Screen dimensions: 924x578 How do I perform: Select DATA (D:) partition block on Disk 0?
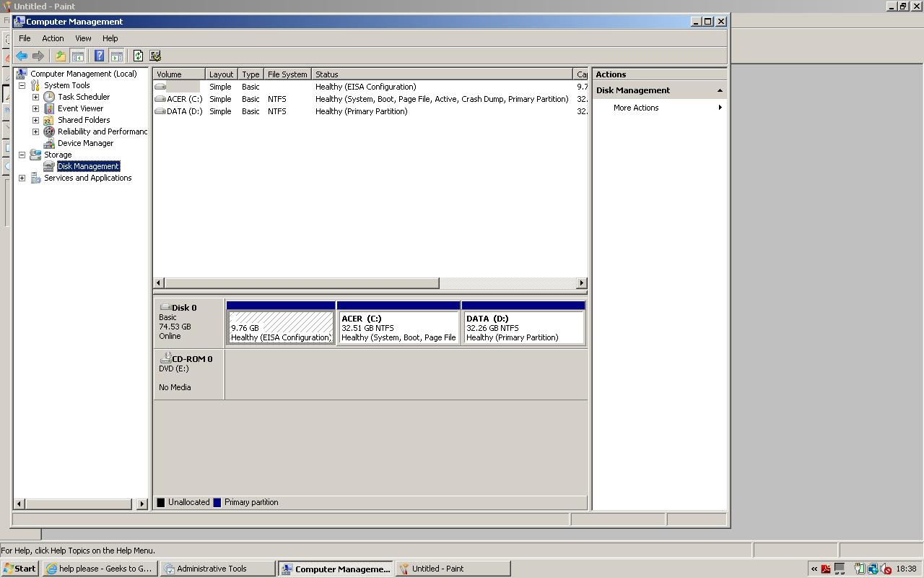523,323
